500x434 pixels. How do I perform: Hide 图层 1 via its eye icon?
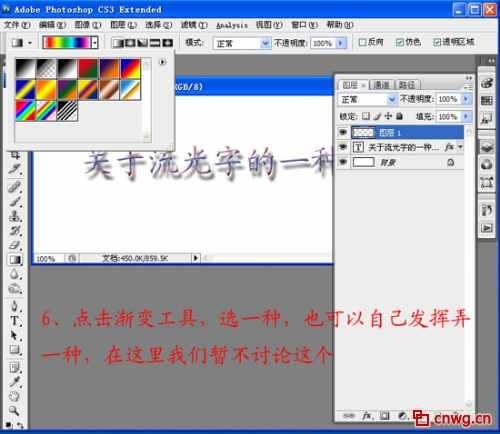point(343,132)
